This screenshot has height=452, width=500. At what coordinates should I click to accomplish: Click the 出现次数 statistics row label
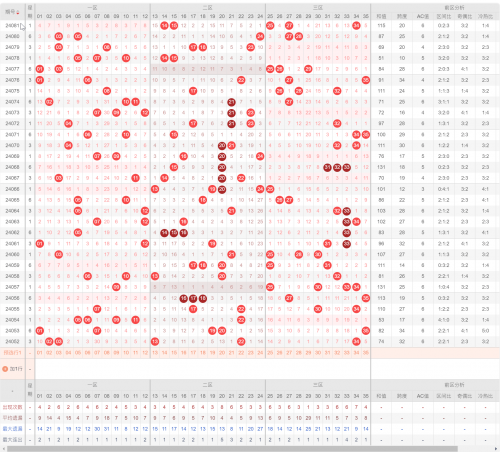(x=13, y=407)
